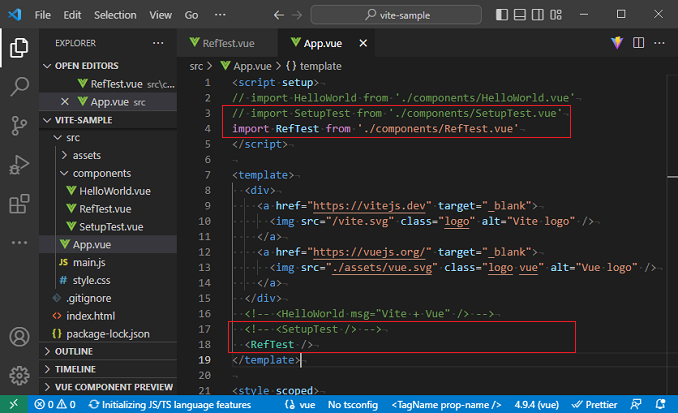The height and width of the screenshot is (413, 678).
Task: Open HelloWorld.vue in the file tree
Action: click(x=108, y=191)
